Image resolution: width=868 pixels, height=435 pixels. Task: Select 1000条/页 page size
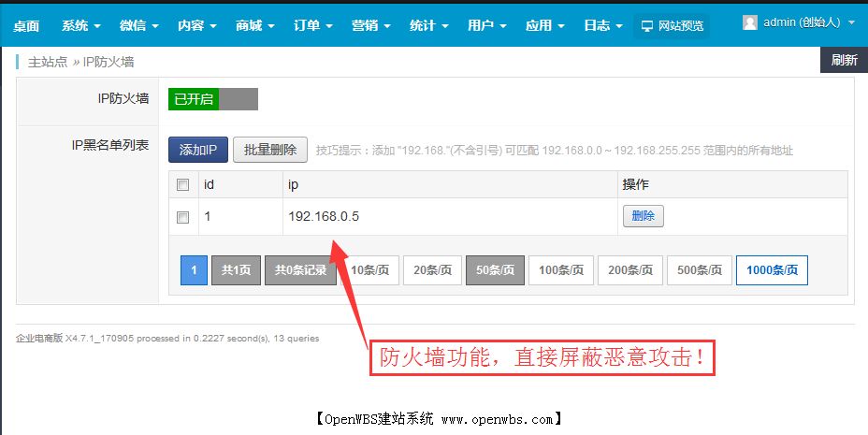tap(772, 269)
